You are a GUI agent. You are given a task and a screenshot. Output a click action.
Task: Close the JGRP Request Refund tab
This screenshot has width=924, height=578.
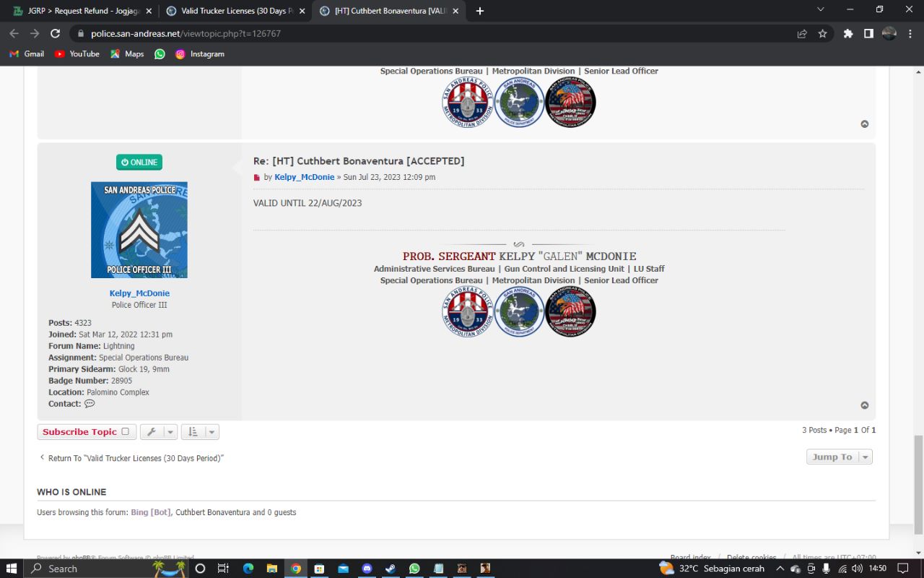coord(149,11)
